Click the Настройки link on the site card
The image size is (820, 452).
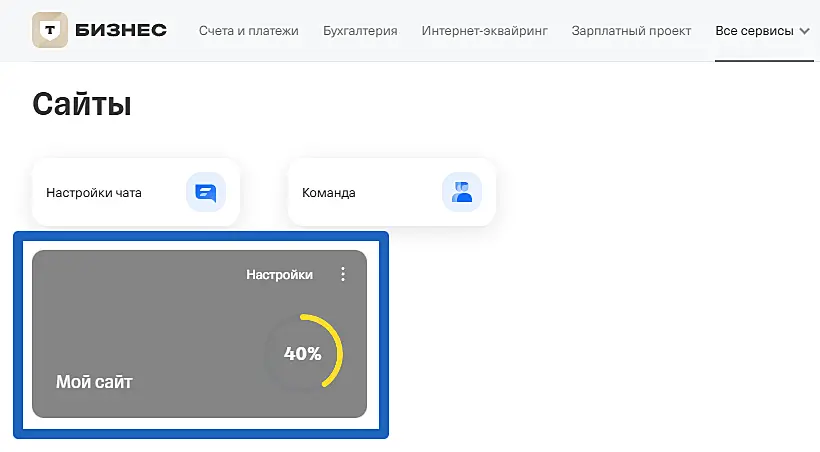tap(279, 275)
